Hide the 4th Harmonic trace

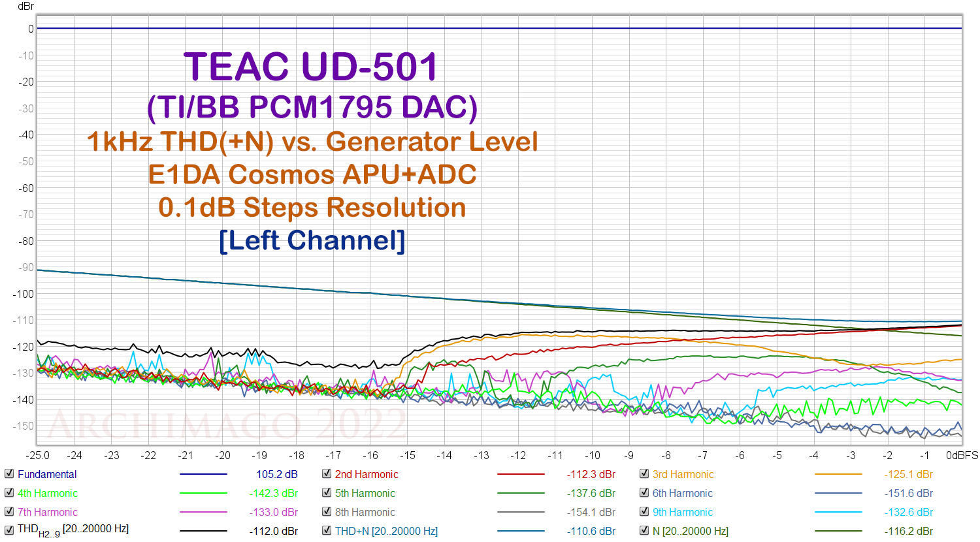(x=9, y=493)
